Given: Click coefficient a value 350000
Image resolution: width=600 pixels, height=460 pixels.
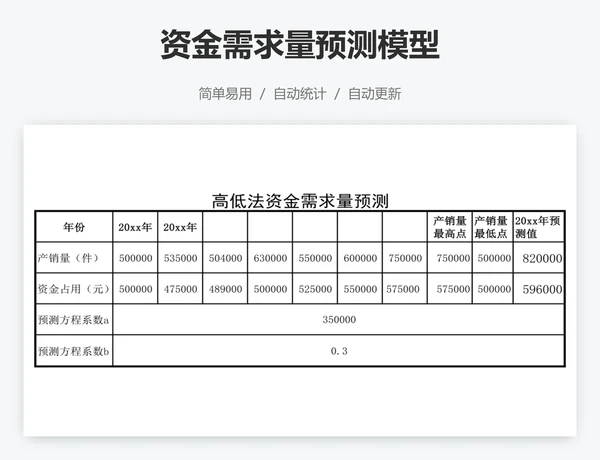Looking at the screenshot, I should [339, 320].
